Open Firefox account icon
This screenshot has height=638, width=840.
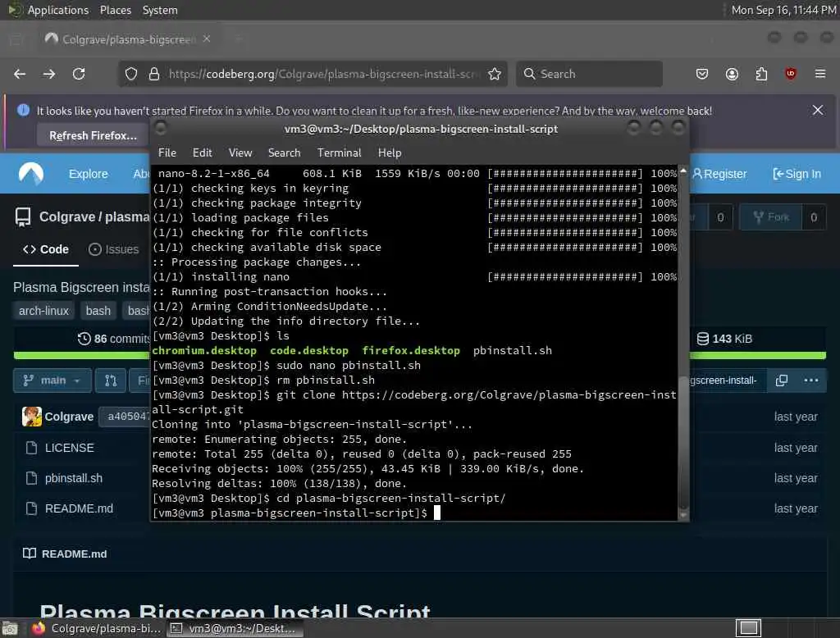pyautogui.click(x=732, y=74)
